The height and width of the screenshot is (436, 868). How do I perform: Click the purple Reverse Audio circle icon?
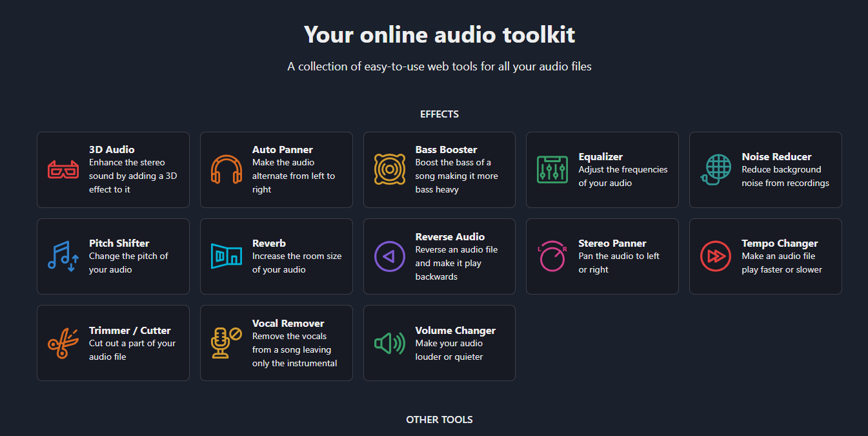[x=390, y=256]
